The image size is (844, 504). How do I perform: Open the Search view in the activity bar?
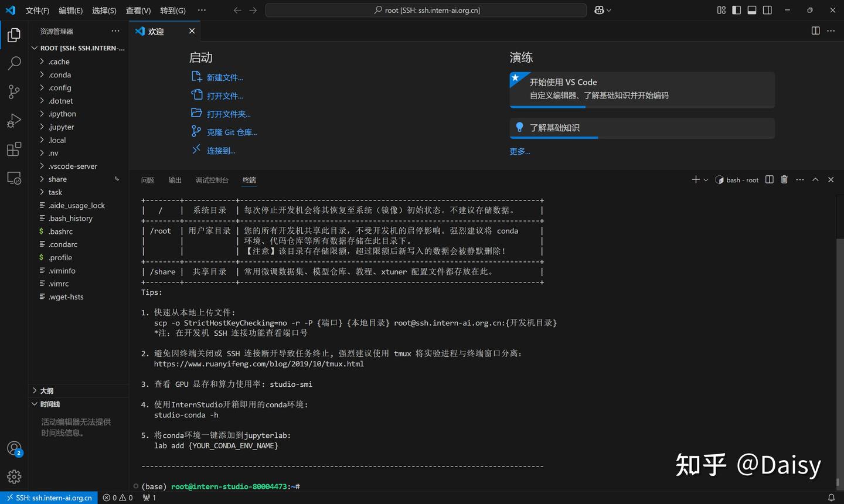pos(14,63)
